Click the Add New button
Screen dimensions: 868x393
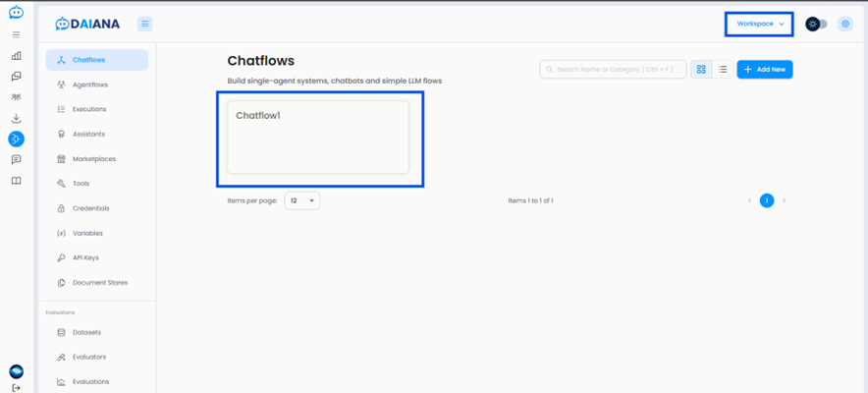(x=765, y=70)
